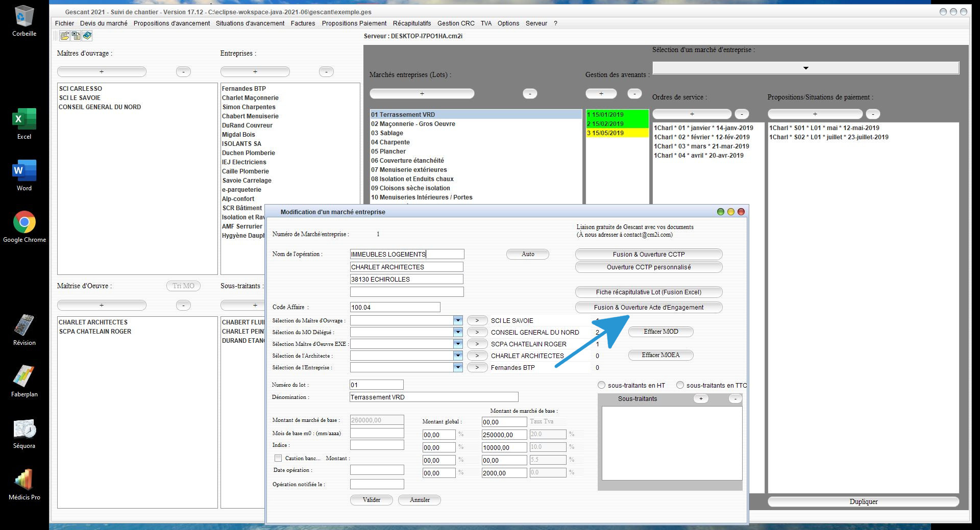Click the Effacer MOD button
This screenshot has width=980, height=530.
point(661,332)
